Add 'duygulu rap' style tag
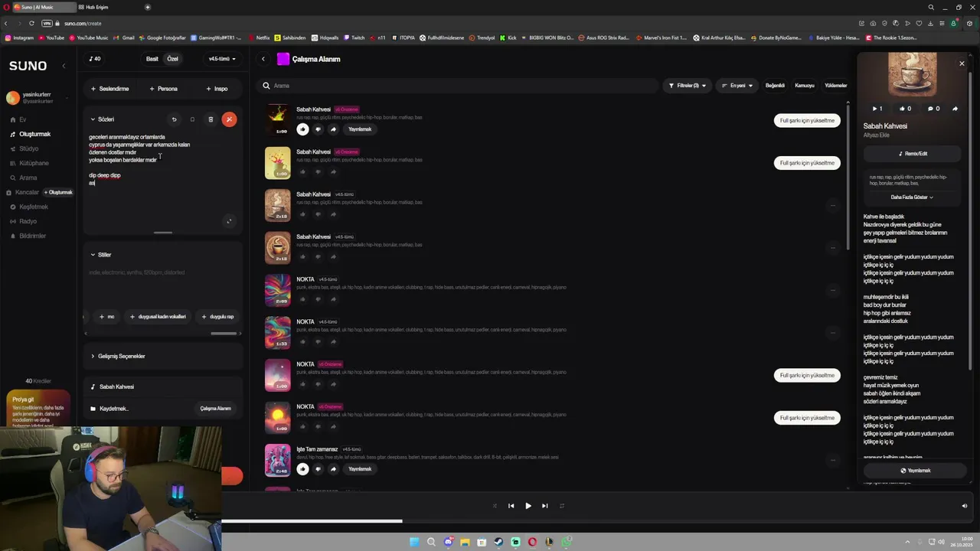Viewport: 980px width, 551px height. pyautogui.click(x=217, y=317)
